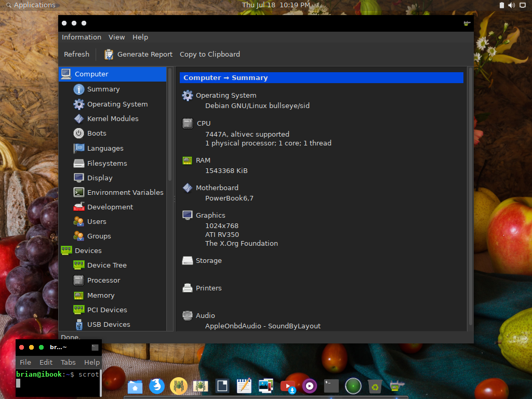532x399 pixels.
Task: Click the Boots power icon
Action: (x=79, y=134)
